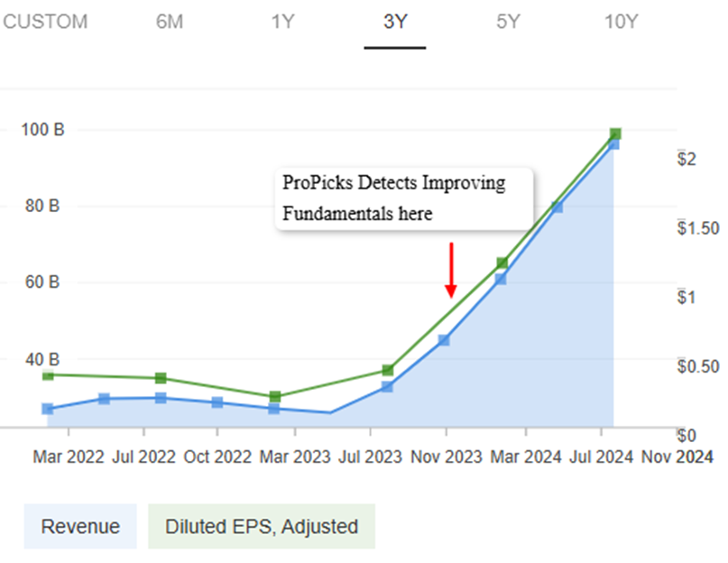Image resolution: width=728 pixels, height=563 pixels.
Task: Click the green EPS data point near $2
Action: pyautogui.click(x=615, y=134)
